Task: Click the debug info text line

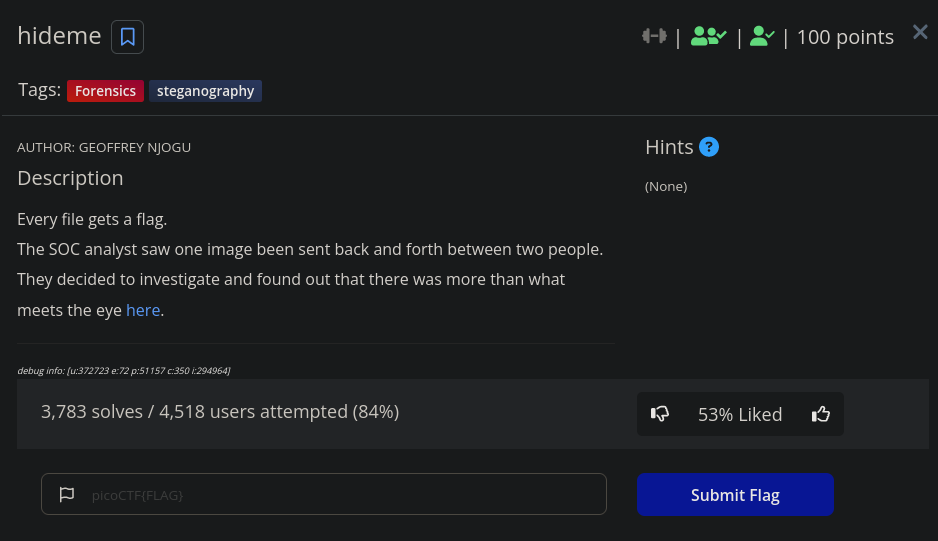Action: (x=124, y=370)
